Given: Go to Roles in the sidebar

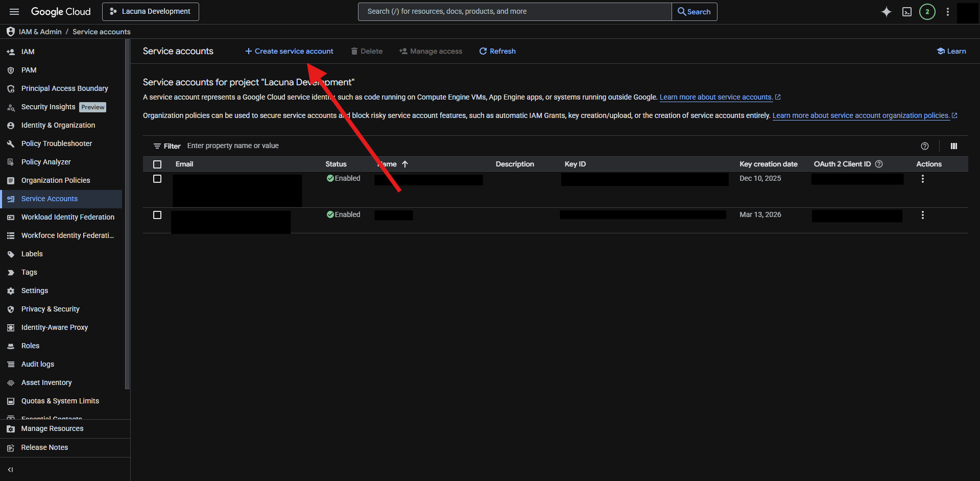Looking at the screenshot, I should (30, 346).
